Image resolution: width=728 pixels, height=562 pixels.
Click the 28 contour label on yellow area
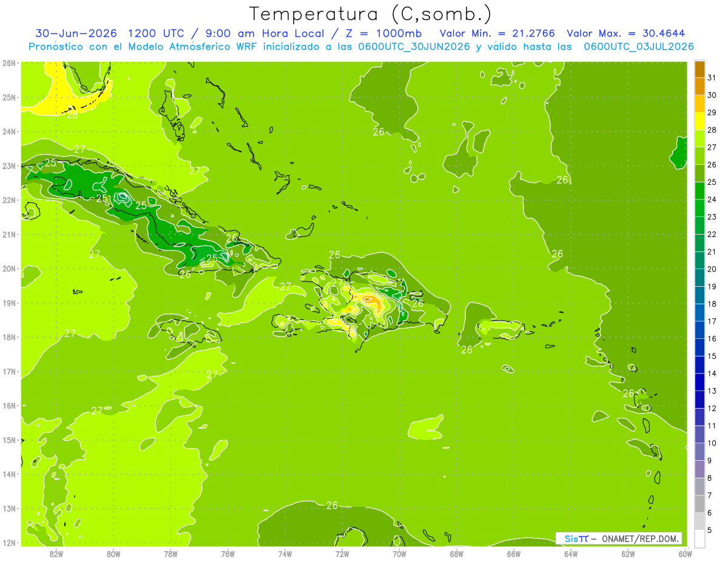click(72, 114)
